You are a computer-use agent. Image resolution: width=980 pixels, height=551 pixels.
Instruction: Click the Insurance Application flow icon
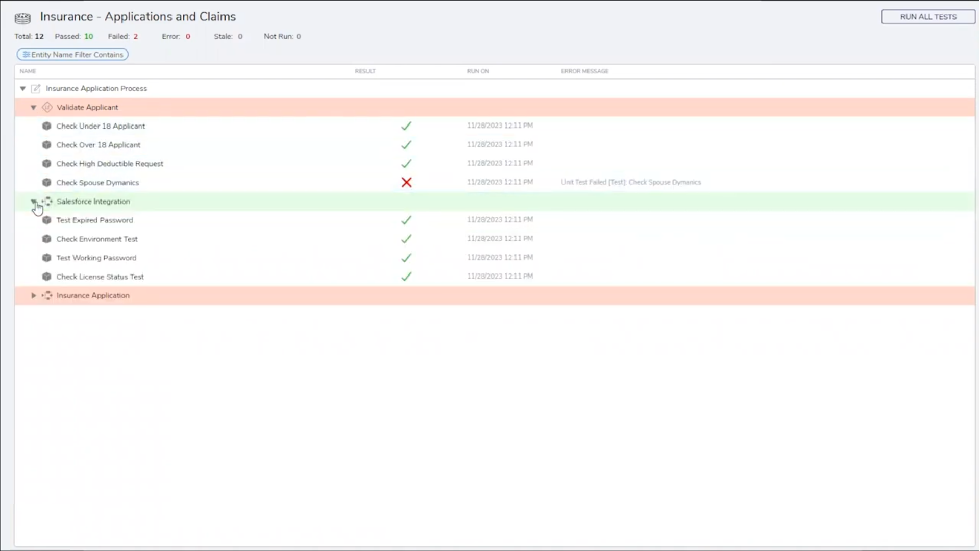point(47,295)
